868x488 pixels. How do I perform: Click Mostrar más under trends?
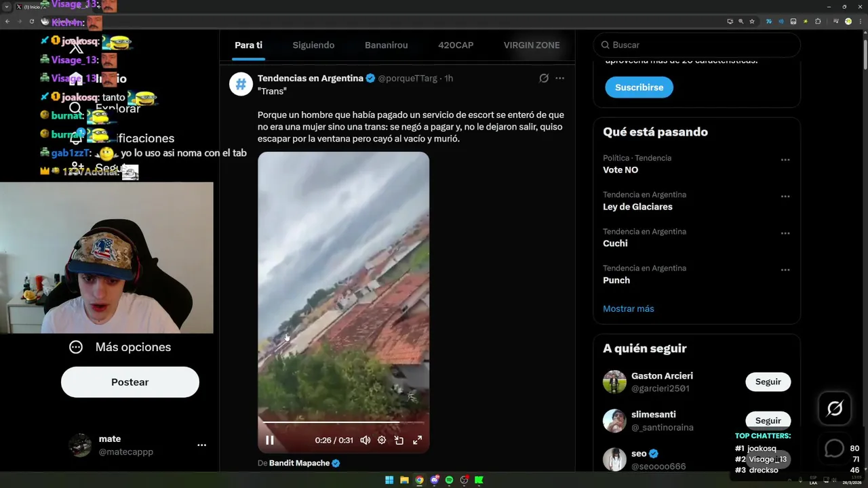(x=629, y=308)
